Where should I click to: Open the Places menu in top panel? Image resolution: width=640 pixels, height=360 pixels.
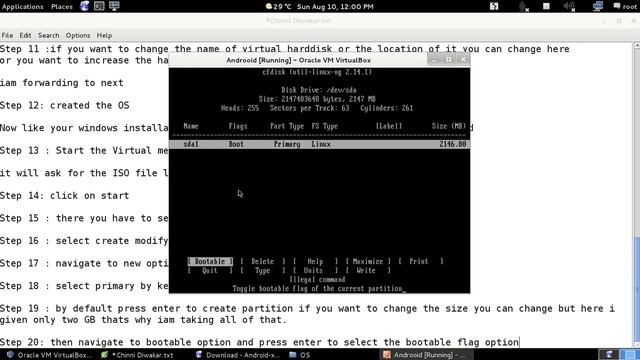pyautogui.click(x=62, y=7)
